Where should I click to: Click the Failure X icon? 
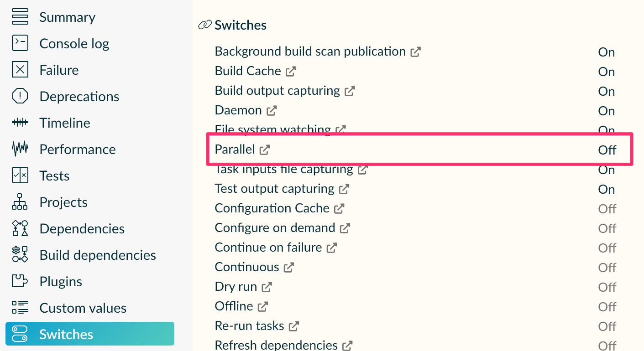[20, 70]
